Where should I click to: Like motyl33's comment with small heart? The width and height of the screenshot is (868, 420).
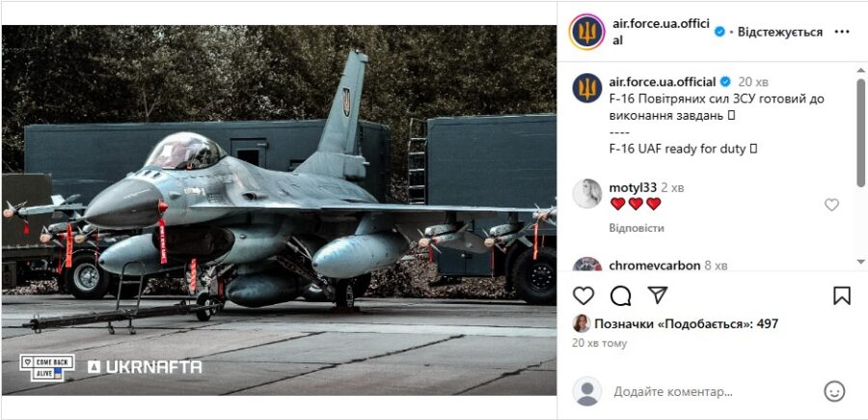click(831, 205)
